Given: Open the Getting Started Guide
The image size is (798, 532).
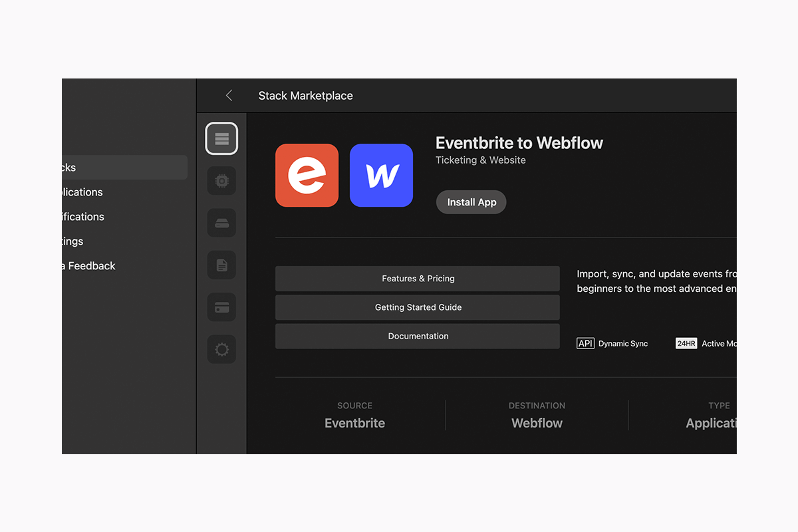Looking at the screenshot, I should pyautogui.click(x=418, y=307).
